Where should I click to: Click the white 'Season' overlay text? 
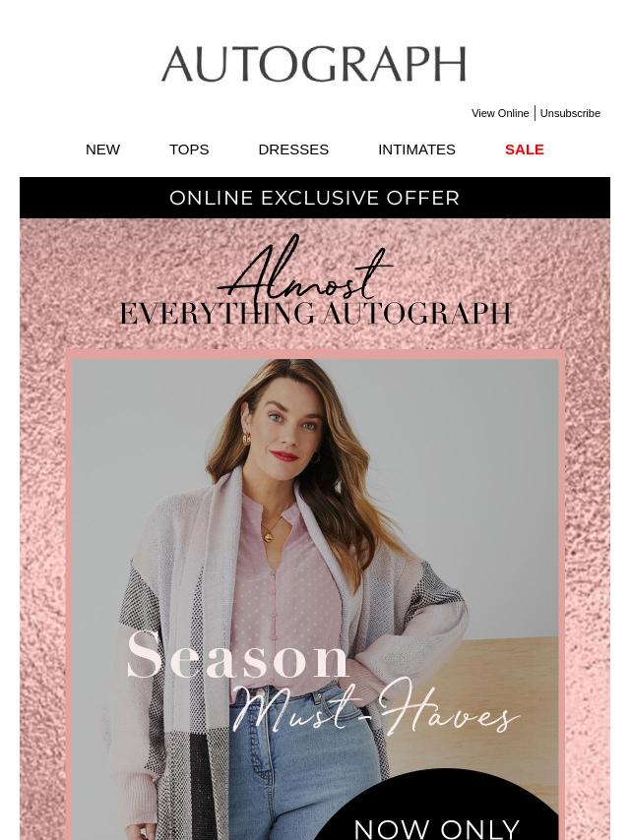click(238, 656)
